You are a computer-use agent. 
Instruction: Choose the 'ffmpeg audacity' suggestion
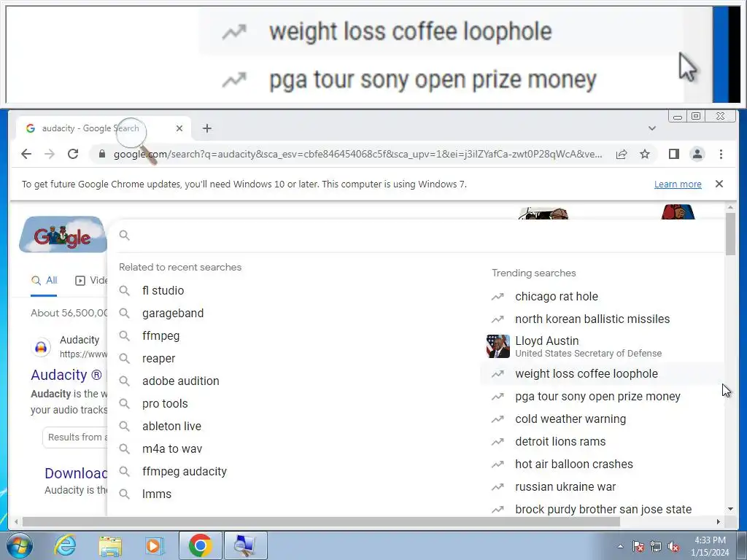[185, 472]
